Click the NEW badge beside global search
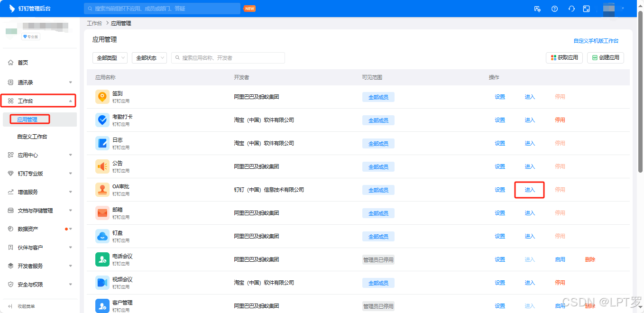The width and height of the screenshot is (644, 313). point(249,9)
